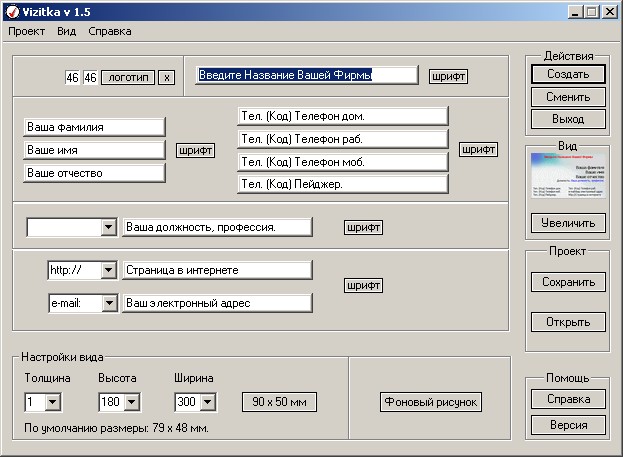The width and height of the screenshot is (623, 457).
Task: Click the Увеличить preview button
Action: (x=568, y=222)
